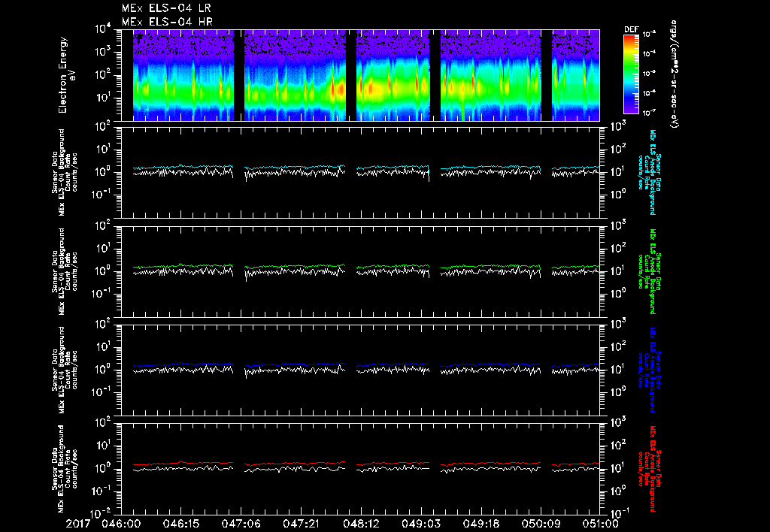Click the '049:03' time axis label
The height and width of the screenshot is (532, 770).
click(420, 524)
